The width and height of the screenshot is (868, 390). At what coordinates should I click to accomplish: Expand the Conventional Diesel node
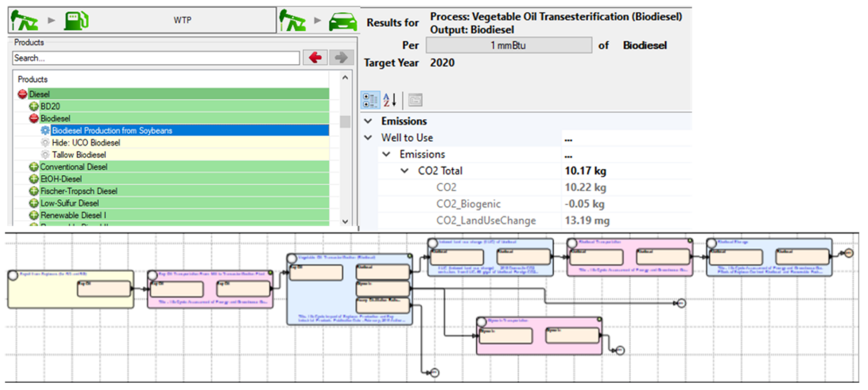click(34, 167)
